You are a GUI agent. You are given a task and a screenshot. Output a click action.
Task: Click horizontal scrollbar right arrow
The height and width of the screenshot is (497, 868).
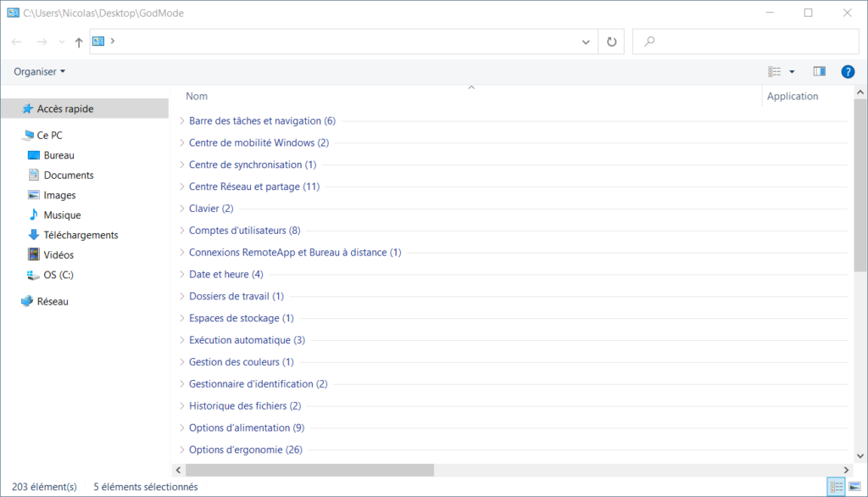(846, 470)
